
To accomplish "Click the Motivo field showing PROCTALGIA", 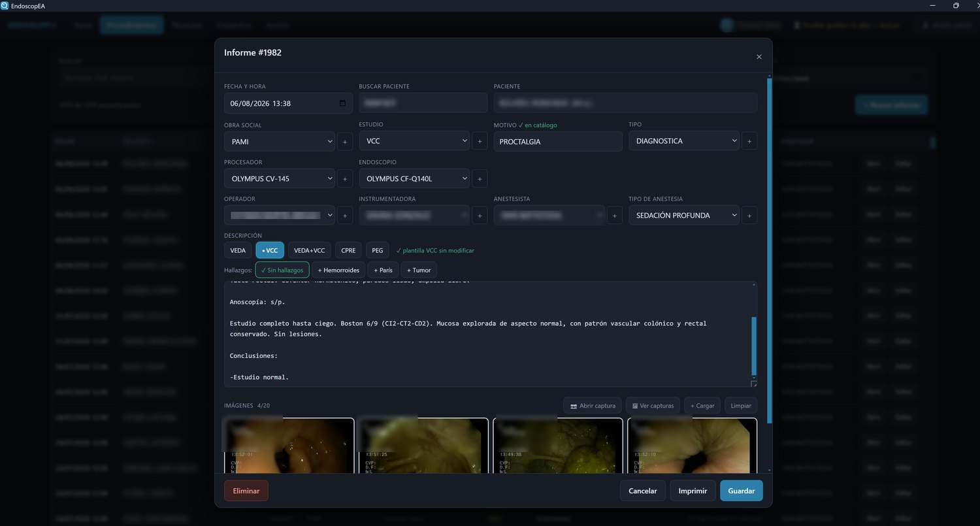I will pyautogui.click(x=558, y=142).
